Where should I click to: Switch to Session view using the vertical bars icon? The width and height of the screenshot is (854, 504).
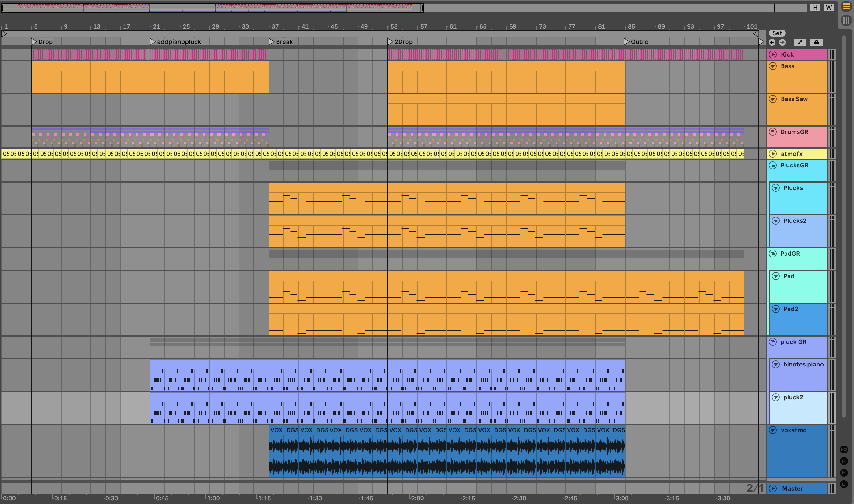pos(846,20)
